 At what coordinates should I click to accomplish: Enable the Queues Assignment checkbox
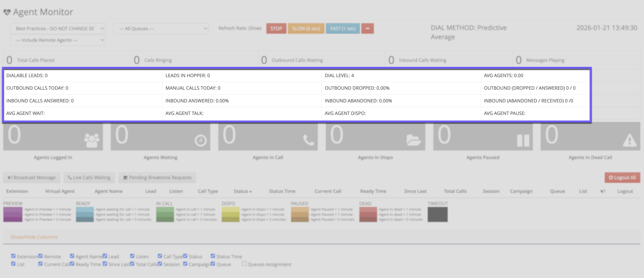(244, 263)
